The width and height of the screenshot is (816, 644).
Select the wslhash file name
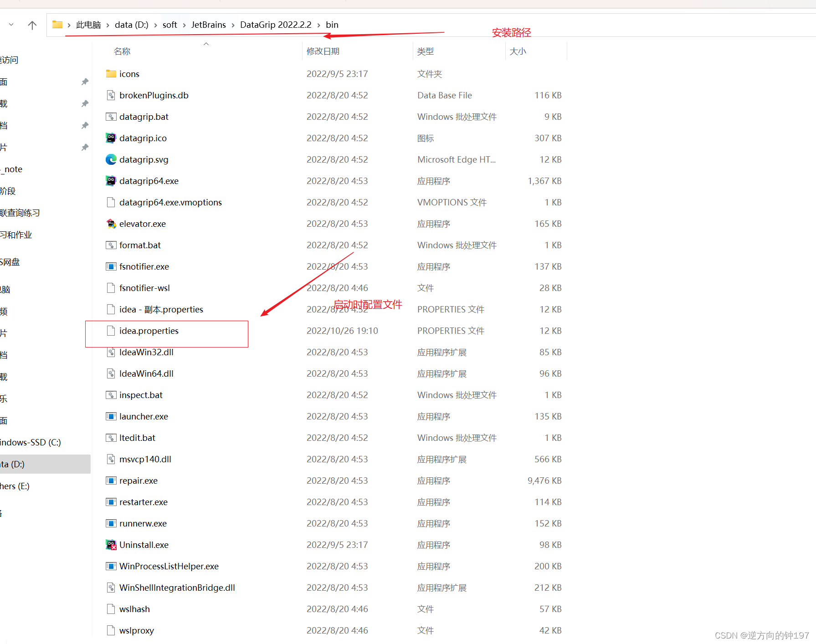[x=134, y=609]
